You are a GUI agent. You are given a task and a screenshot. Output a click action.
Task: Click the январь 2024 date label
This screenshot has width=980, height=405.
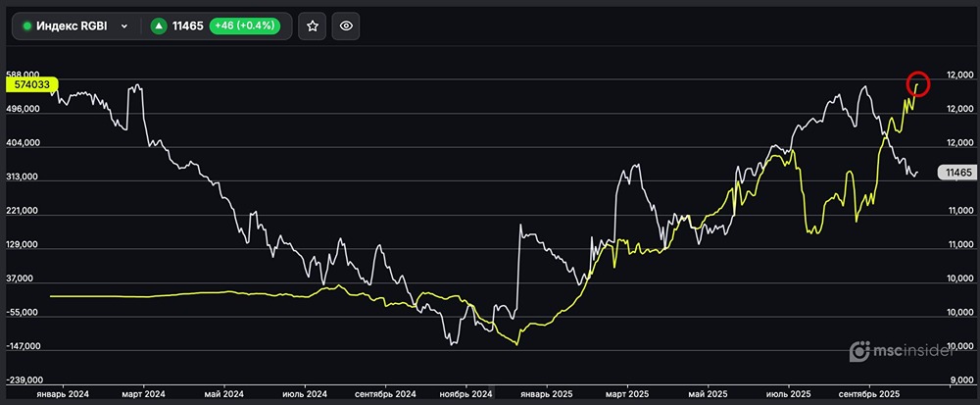tap(62, 393)
